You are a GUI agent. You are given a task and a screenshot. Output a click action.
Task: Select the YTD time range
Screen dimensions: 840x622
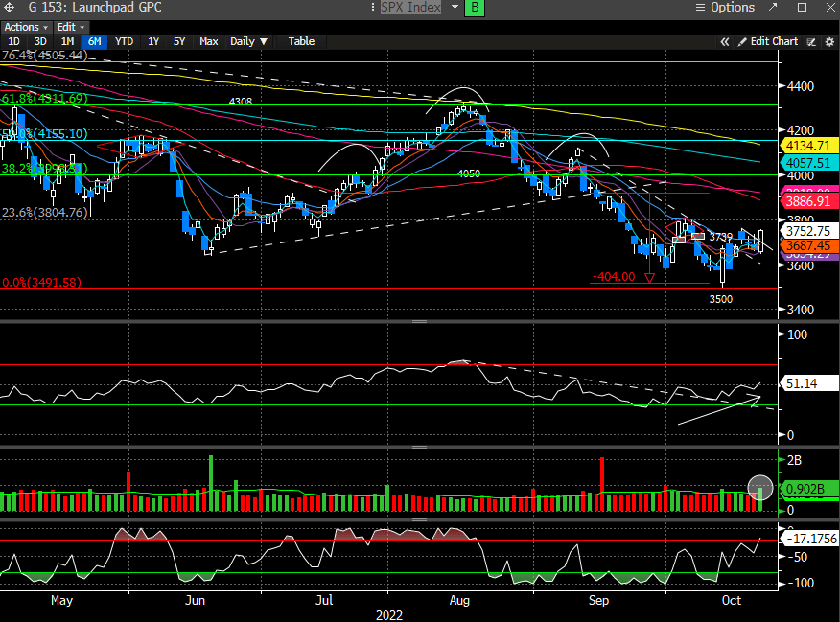(x=125, y=41)
